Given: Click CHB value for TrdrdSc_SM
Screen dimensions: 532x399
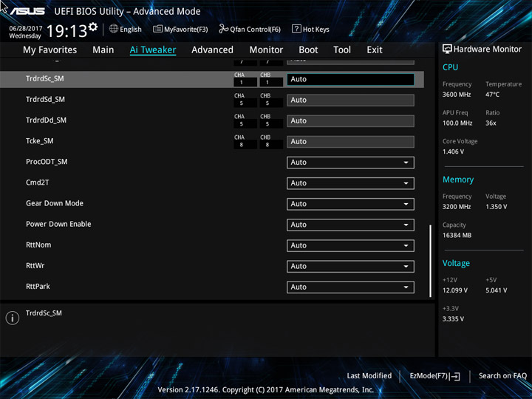Looking at the screenshot, I should pos(271,83).
